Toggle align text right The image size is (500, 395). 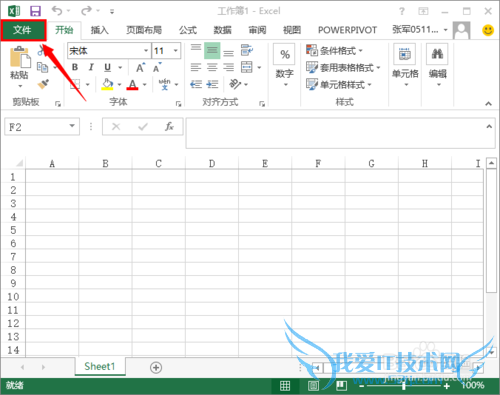coord(228,67)
